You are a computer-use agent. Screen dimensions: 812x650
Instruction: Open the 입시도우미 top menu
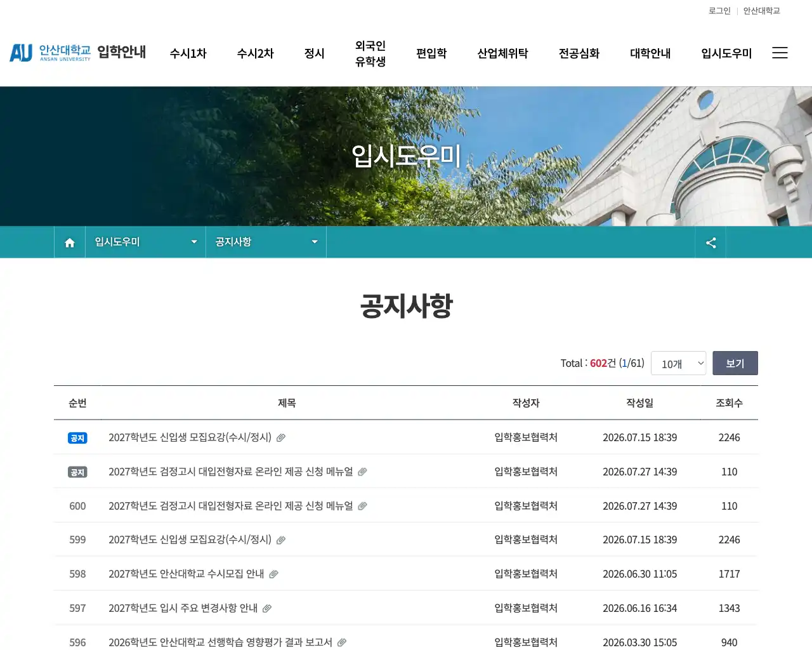point(726,53)
